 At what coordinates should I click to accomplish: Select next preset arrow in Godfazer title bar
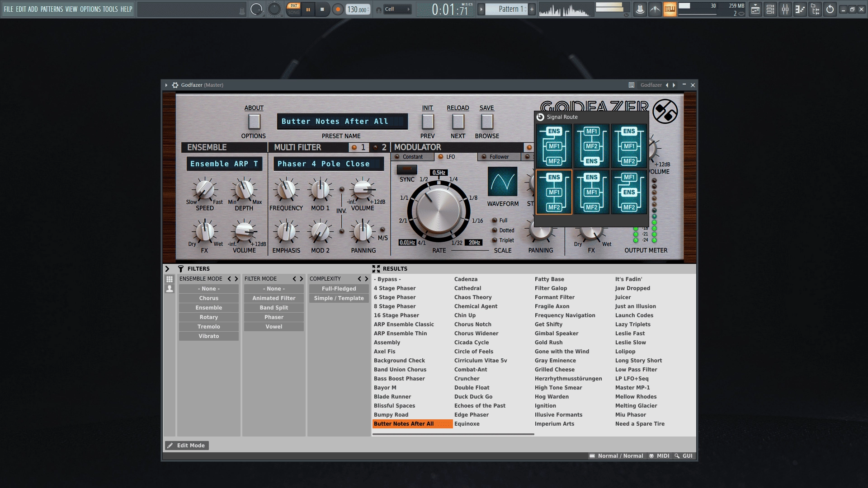[674, 85]
